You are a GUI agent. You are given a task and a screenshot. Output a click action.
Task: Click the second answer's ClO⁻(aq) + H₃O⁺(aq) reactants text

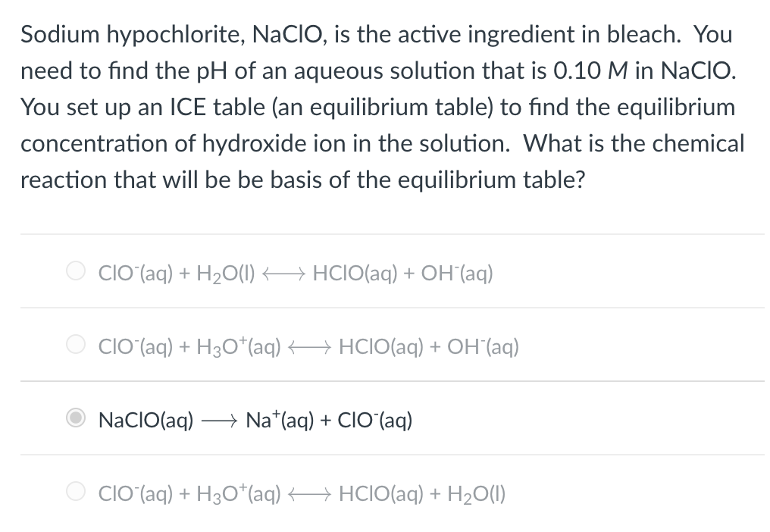coord(189,347)
